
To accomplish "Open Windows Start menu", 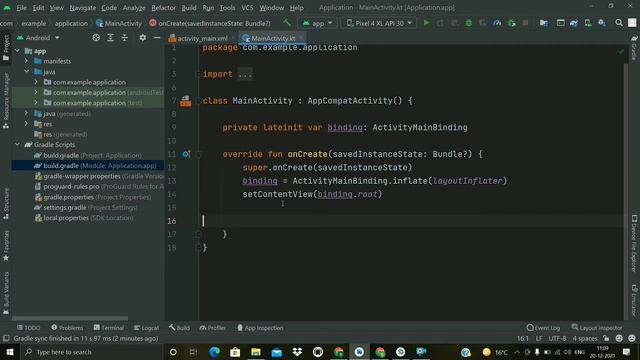I will [10, 352].
